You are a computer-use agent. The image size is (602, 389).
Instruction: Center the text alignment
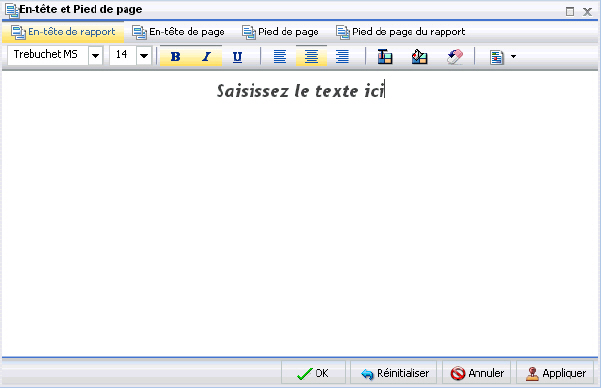click(311, 56)
